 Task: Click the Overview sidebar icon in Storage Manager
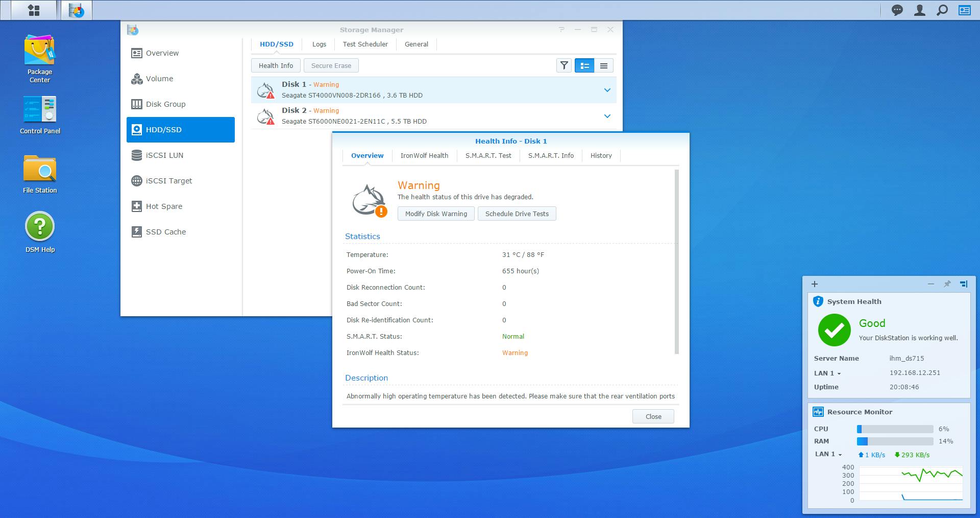[x=136, y=53]
